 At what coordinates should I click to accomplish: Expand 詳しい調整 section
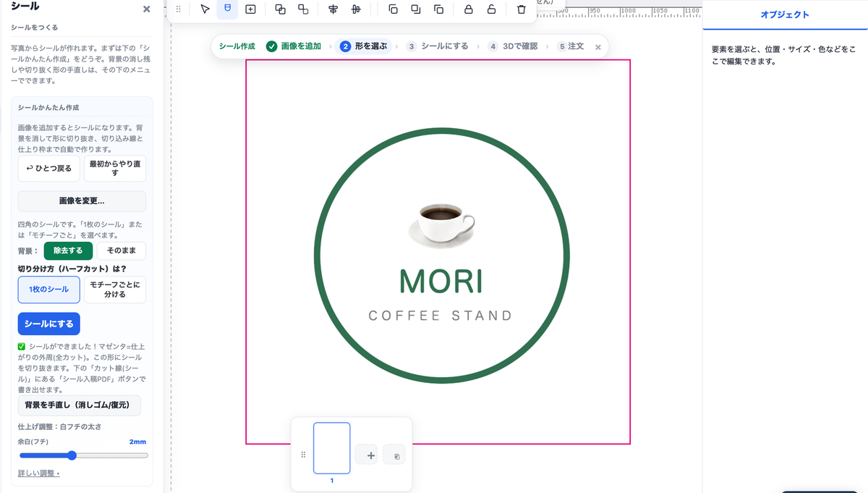(x=39, y=473)
